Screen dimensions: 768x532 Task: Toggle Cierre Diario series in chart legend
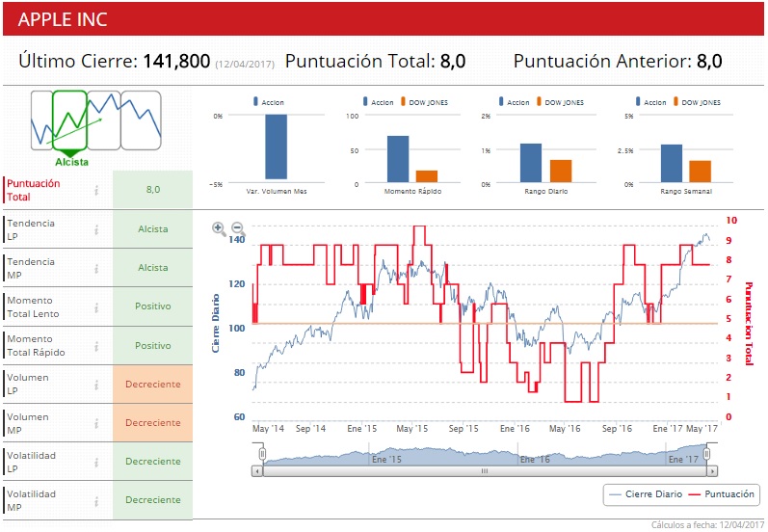645,494
